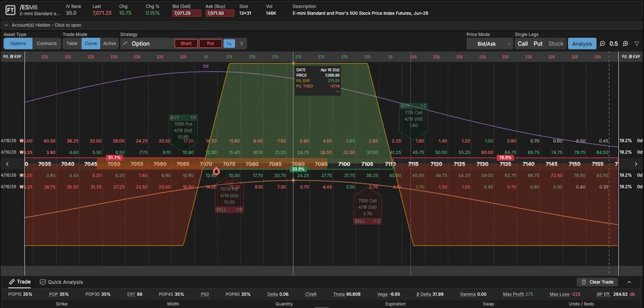Toggle the Short direction button
The height and width of the screenshot is (308, 644).
[x=186, y=44]
